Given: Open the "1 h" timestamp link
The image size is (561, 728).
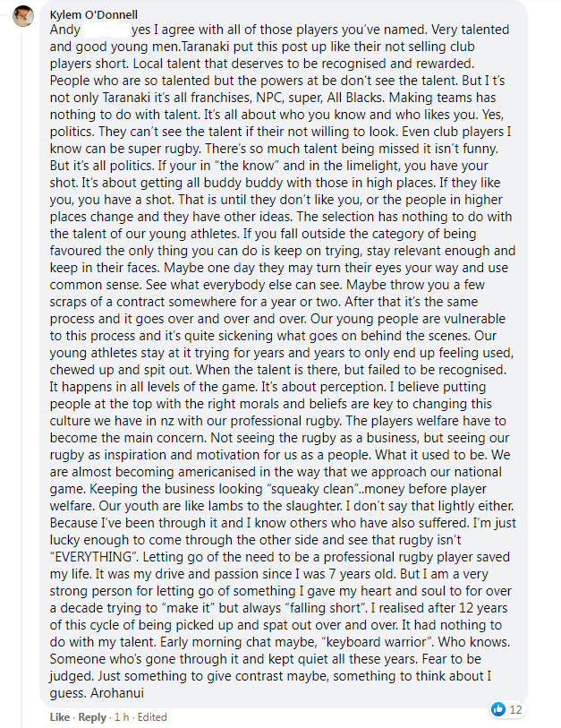Looking at the screenshot, I should (120, 717).
